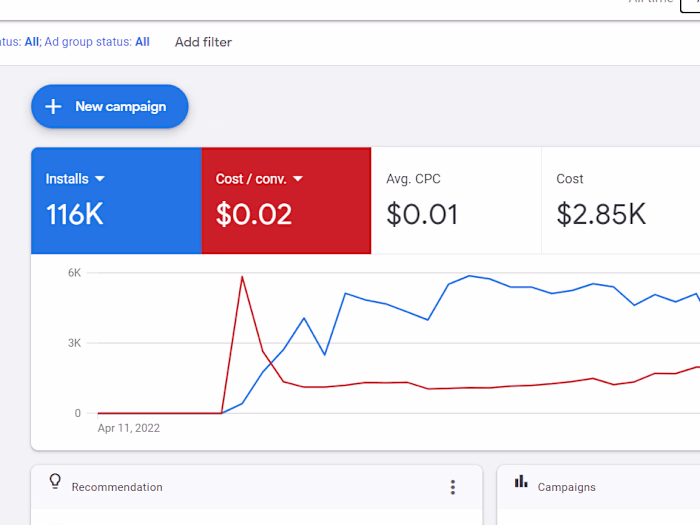The height and width of the screenshot is (525, 700).
Task: Click the Campaigns bar chart icon
Action: pos(521,481)
